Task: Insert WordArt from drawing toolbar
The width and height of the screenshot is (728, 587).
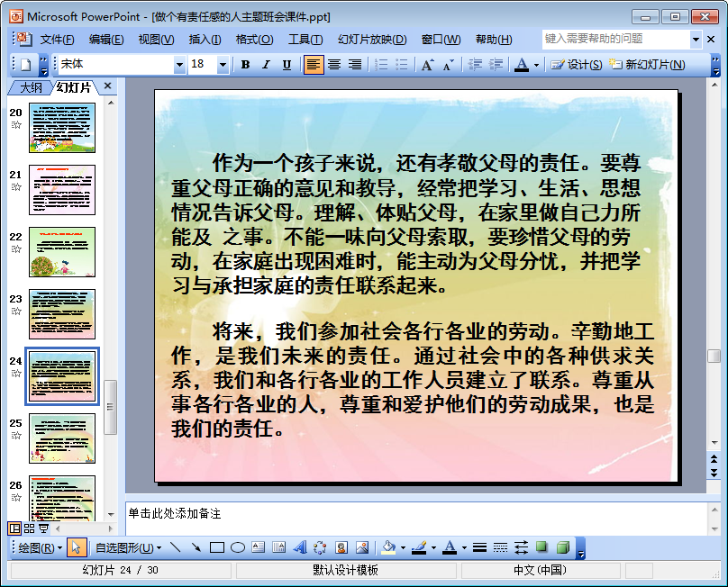Action: [x=300, y=547]
